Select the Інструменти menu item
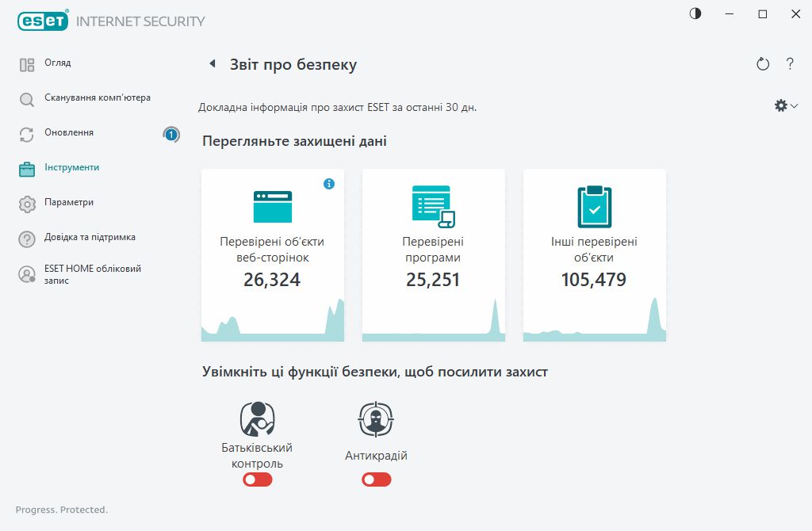812x531 pixels. point(71,167)
